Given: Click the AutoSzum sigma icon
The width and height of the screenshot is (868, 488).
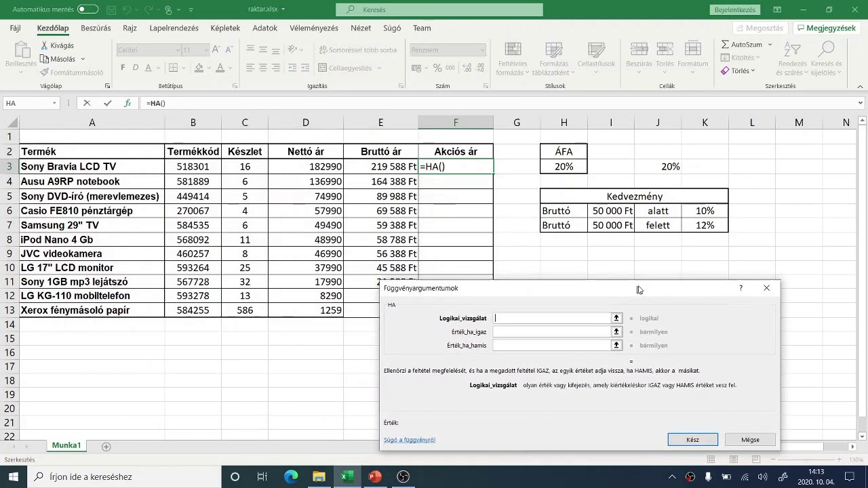Looking at the screenshot, I should (x=725, y=44).
